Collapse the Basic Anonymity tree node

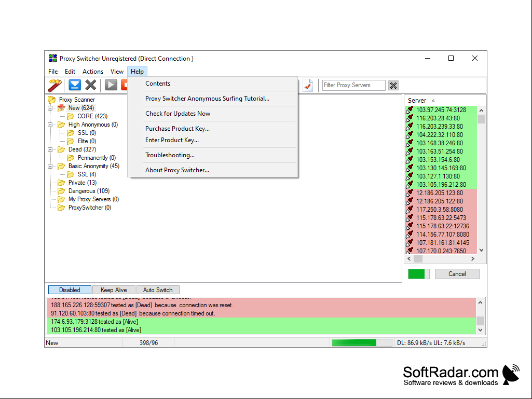pyautogui.click(x=50, y=166)
